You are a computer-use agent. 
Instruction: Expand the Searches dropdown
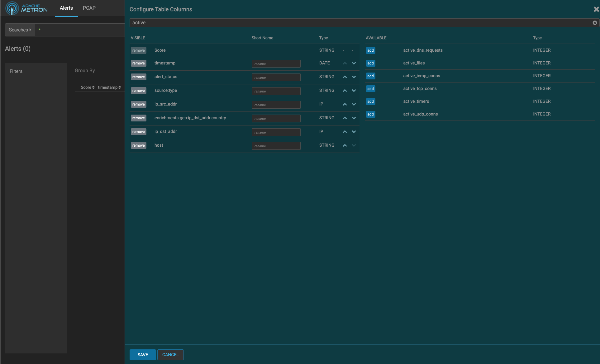[20, 30]
